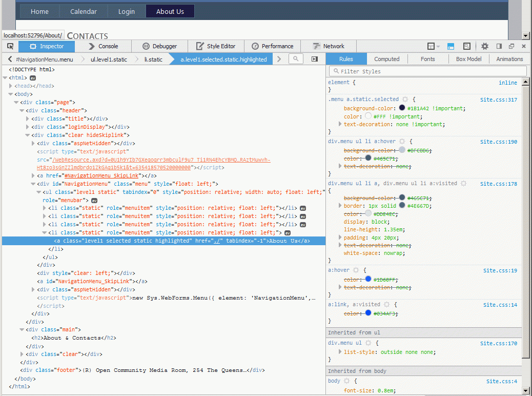Click the HTML search magnifier icon
Image resolution: width=532 pixels, height=396 pixels.
[x=296, y=59]
